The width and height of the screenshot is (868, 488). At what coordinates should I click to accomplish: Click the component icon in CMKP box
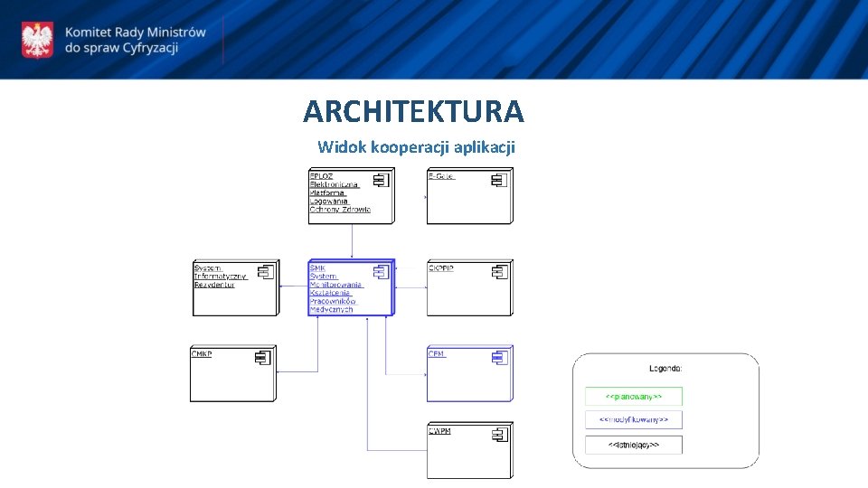coord(262,358)
